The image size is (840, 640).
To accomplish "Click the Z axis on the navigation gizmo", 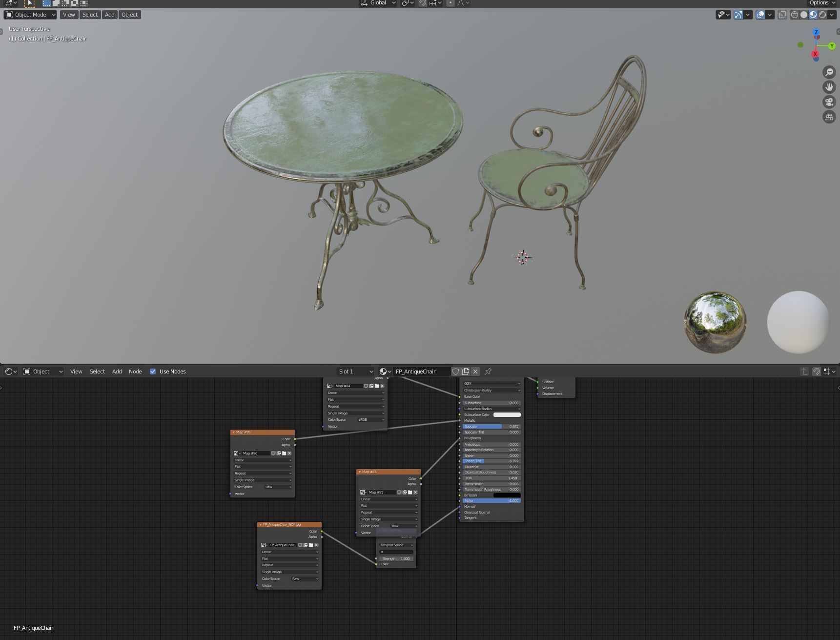I will pyautogui.click(x=816, y=32).
